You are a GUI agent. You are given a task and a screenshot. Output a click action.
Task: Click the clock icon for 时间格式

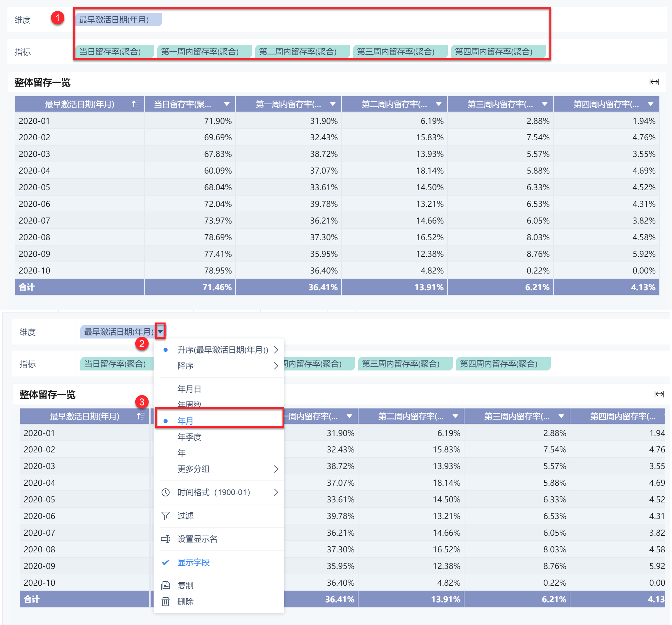pyautogui.click(x=165, y=492)
